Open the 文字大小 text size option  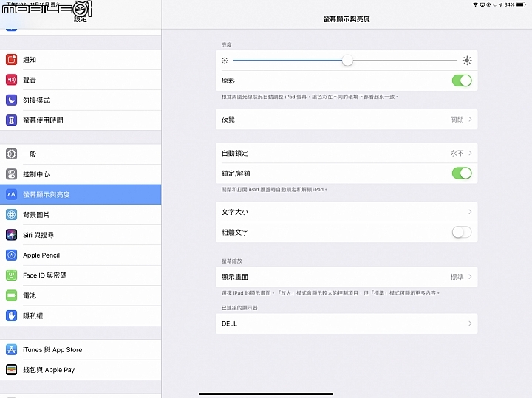point(347,212)
